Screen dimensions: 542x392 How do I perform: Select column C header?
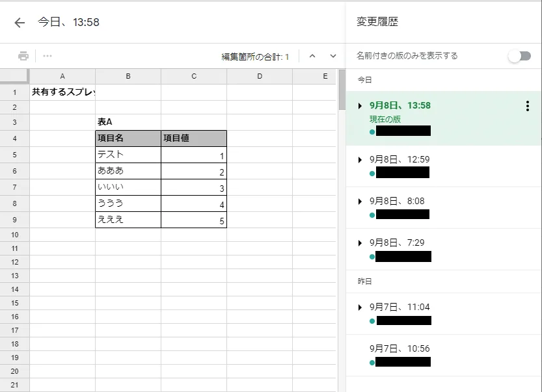pos(194,76)
